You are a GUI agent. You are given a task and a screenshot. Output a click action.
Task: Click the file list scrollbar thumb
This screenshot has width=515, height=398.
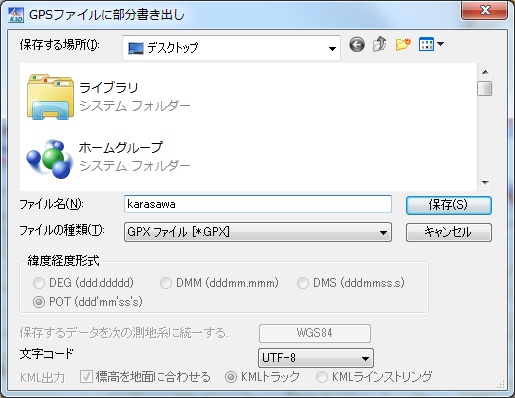click(x=485, y=89)
